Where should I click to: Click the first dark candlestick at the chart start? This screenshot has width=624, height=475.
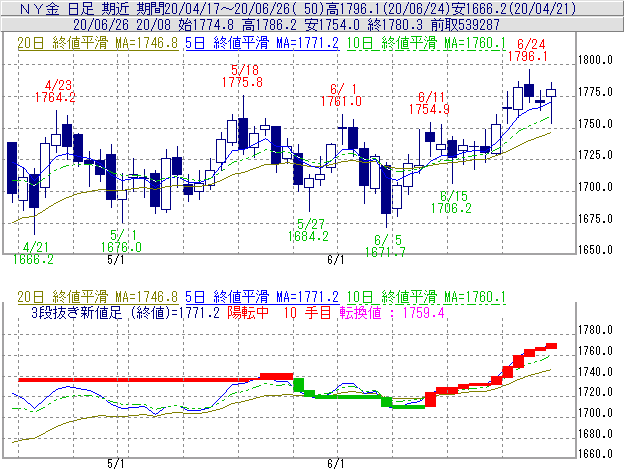coord(12,168)
